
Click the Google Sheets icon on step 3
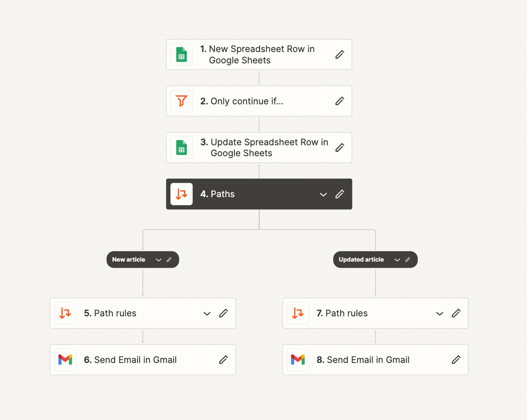[181, 148]
